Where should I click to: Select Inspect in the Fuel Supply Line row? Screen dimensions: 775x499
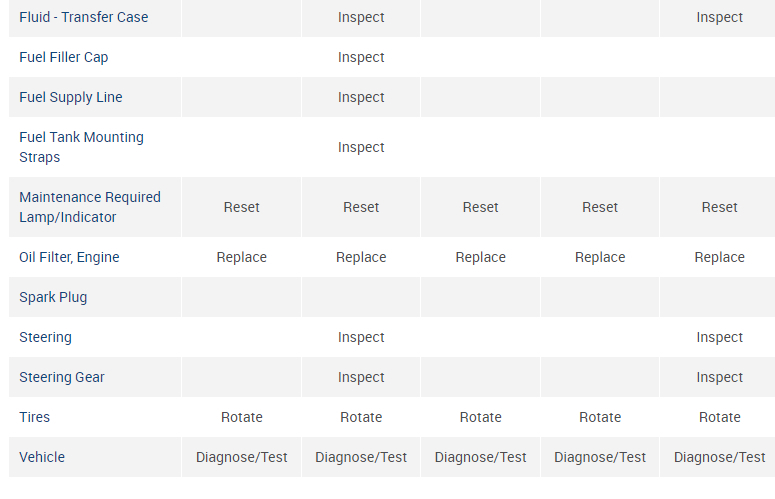click(361, 97)
